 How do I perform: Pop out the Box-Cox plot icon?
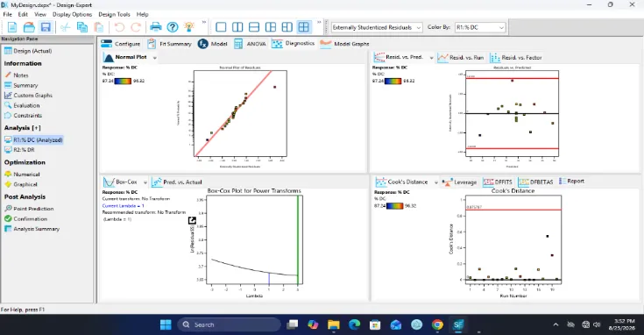(192, 221)
